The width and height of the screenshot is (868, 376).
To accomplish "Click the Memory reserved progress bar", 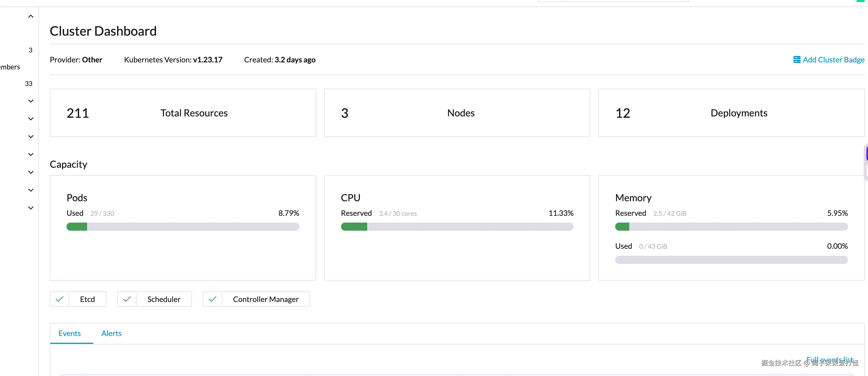I will tap(731, 227).
